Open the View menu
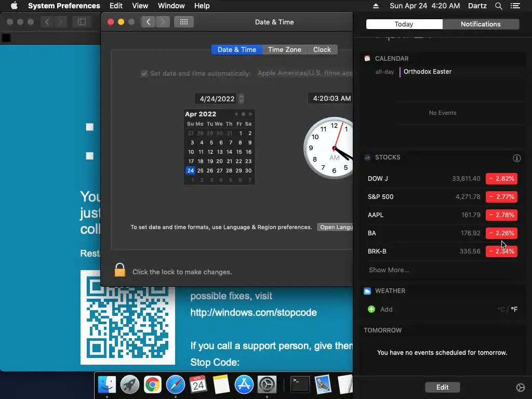 tap(140, 6)
